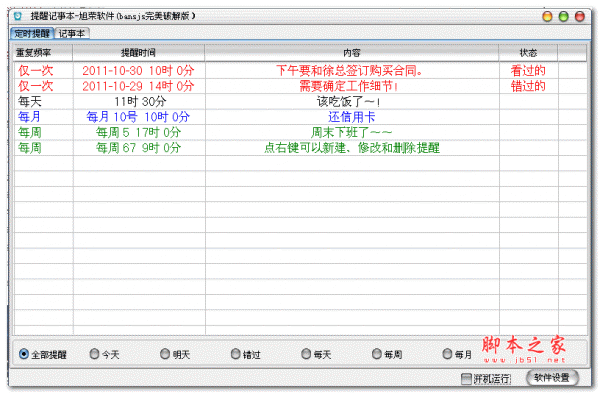Click the yellow minimize window button
This screenshot has height=394, width=600.
pos(548,16)
